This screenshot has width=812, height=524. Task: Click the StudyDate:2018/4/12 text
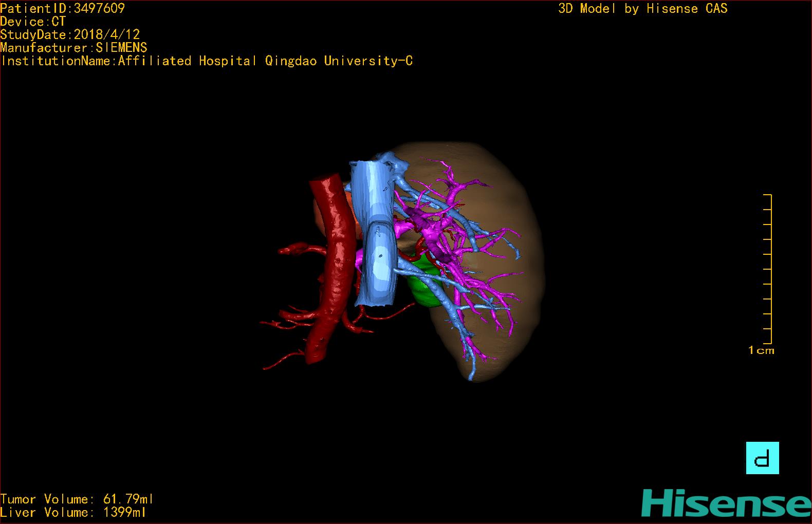point(70,34)
